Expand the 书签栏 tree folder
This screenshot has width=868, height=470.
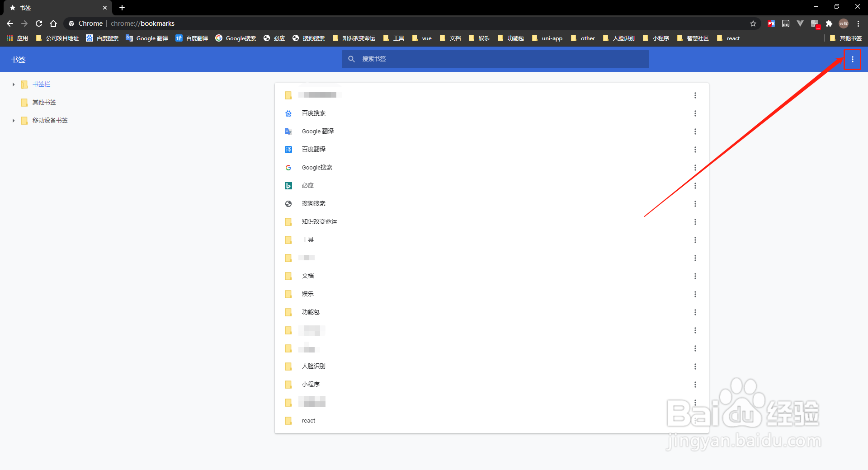tap(14, 85)
